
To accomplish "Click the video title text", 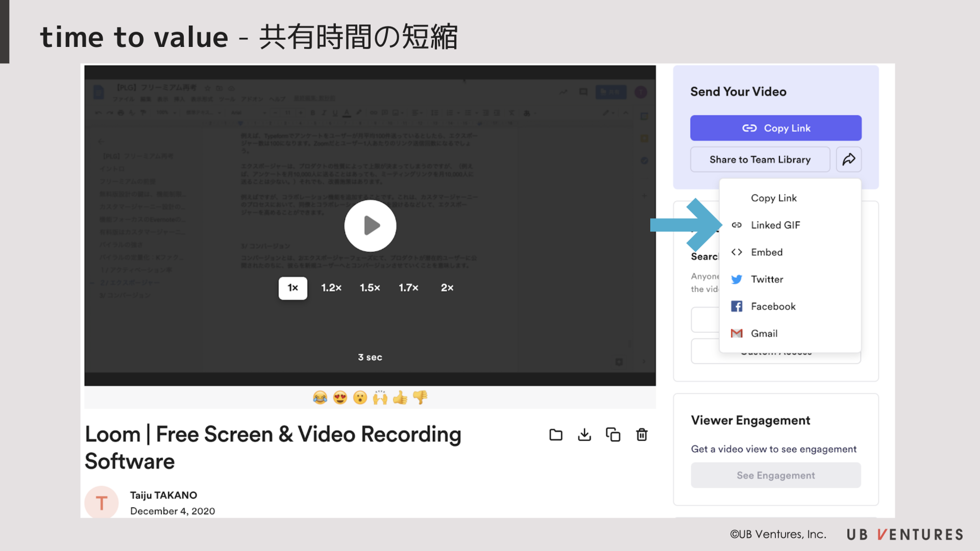I will pos(273,447).
